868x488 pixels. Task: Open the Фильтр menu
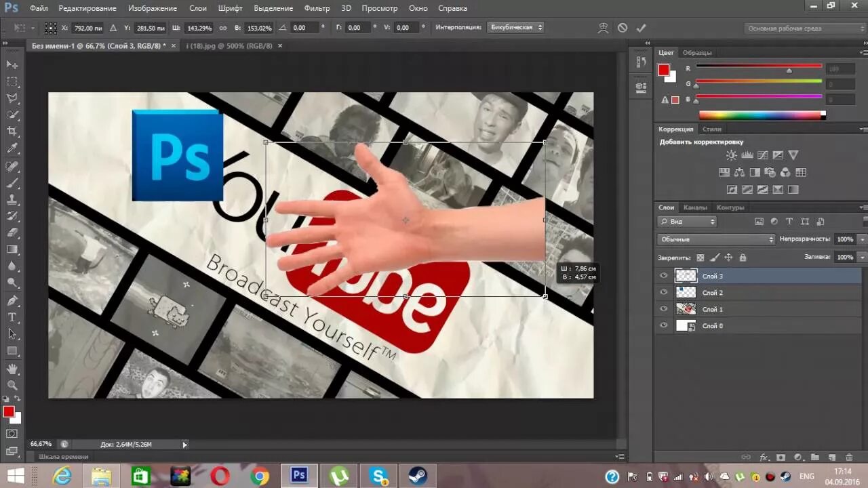317,8
